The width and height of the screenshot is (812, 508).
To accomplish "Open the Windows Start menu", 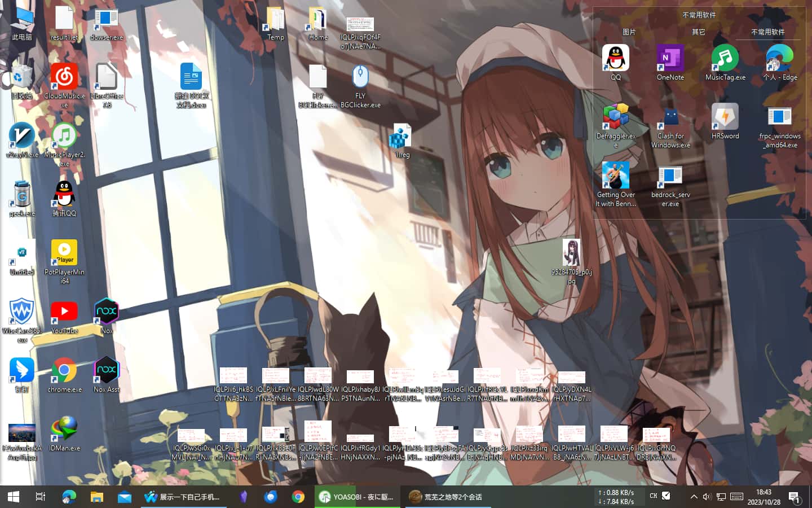I will point(14,497).
